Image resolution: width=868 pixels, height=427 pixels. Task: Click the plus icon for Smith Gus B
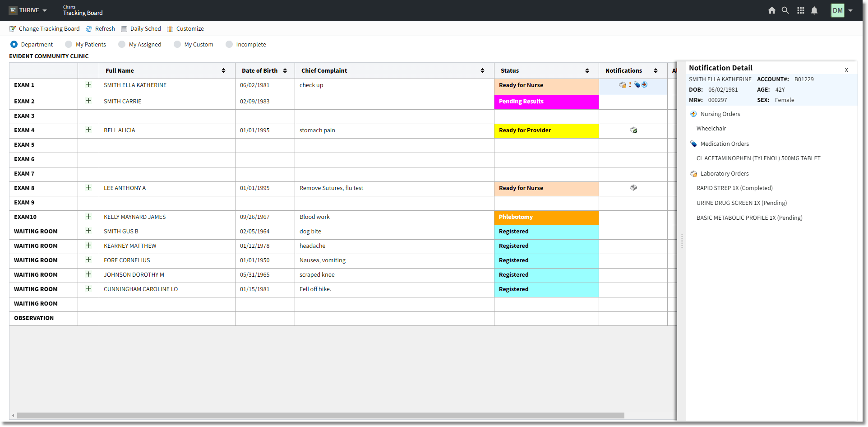[88, 231]
